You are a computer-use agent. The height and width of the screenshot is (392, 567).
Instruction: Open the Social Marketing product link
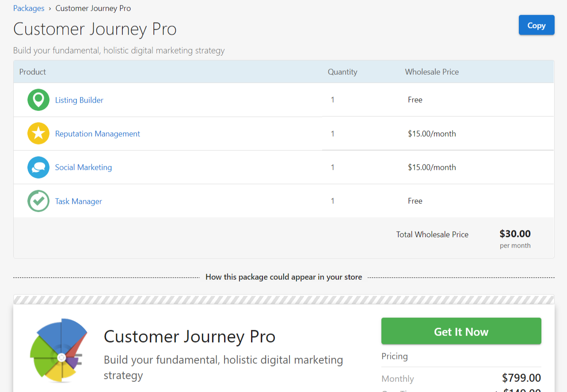click(84, 167)
